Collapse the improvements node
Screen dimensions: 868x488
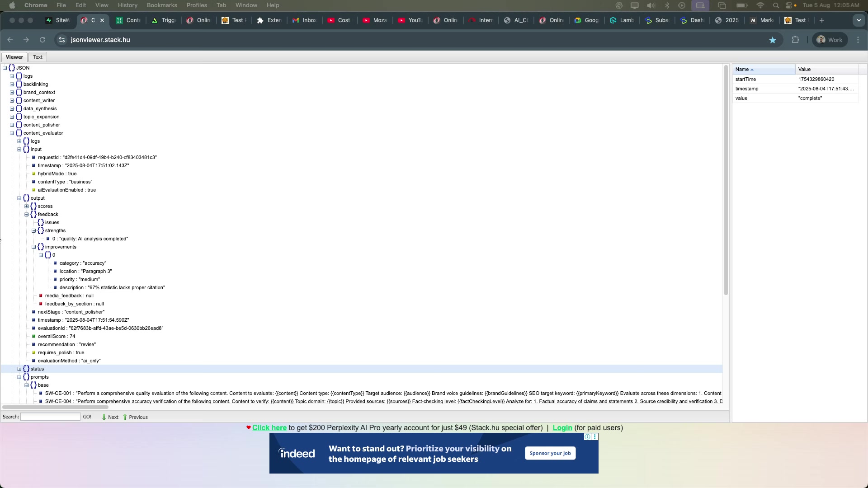pyautogui.click(x=34, y=247)
